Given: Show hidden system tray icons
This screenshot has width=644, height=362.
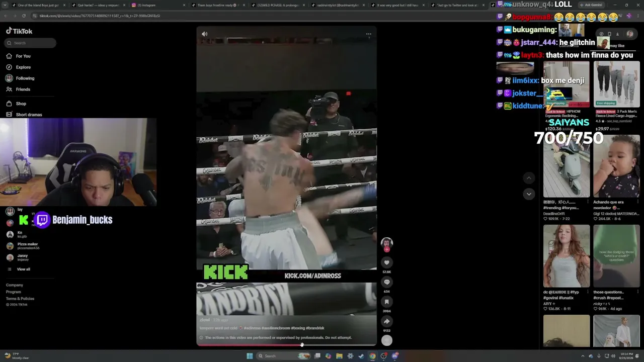Looking at the screenshot, I should (x=583, y=356).
